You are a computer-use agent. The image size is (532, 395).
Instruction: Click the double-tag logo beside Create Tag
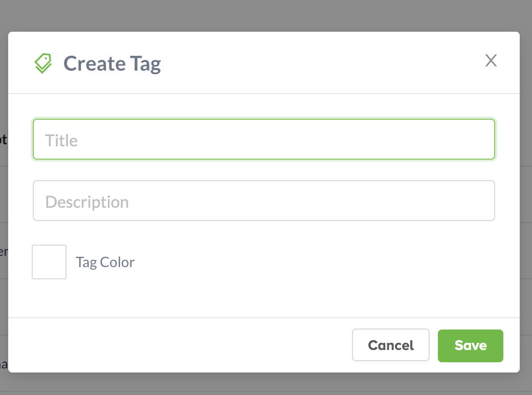click(43, 63)
